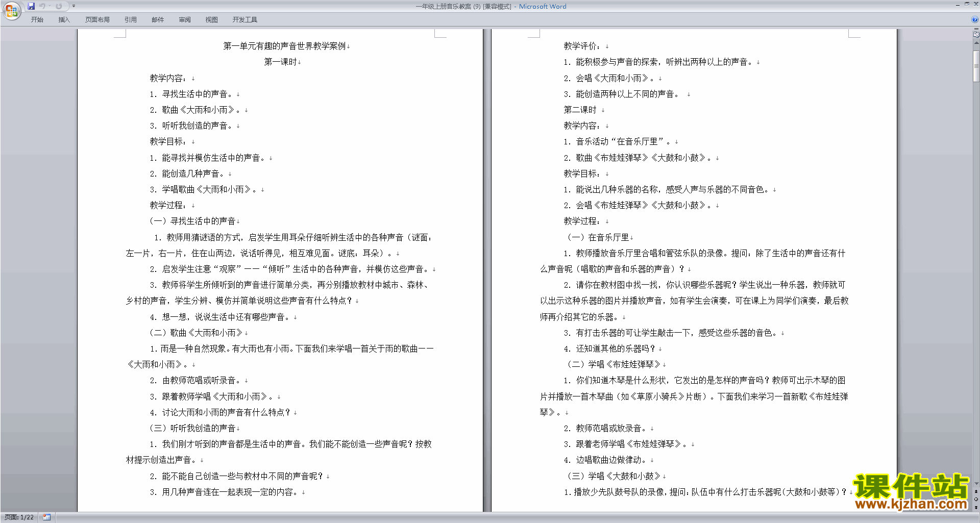The image size is (980, 523).
Task: Click the heading (二) 学唱《布娃娃弹琴》
Action: click(614, 364)
